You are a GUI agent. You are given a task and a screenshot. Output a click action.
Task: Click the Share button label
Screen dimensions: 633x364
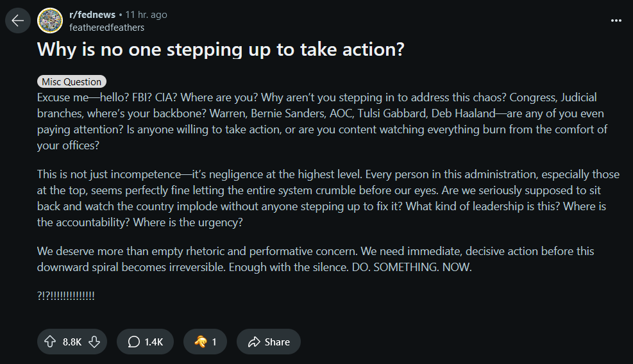coord(277,342)
